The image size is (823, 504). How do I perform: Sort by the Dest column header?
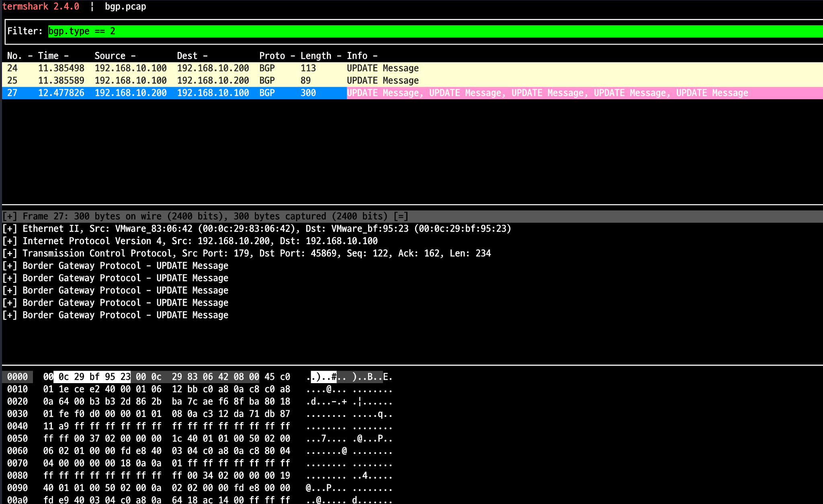[187, 56]
